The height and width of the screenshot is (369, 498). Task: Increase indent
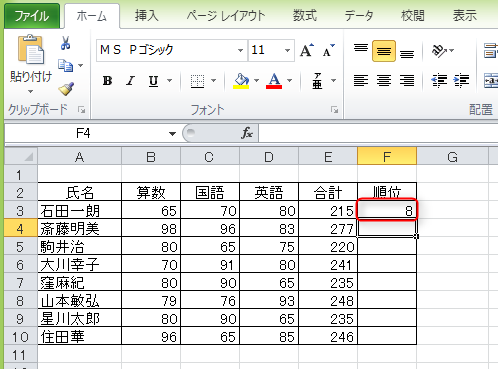point(461,81)
